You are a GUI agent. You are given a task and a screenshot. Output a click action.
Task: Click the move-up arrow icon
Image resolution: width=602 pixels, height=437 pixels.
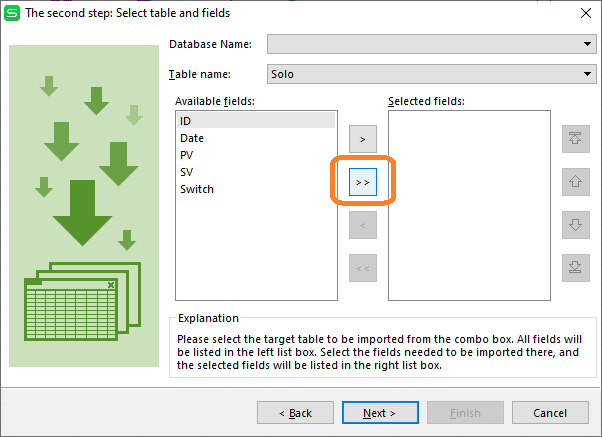576,182
